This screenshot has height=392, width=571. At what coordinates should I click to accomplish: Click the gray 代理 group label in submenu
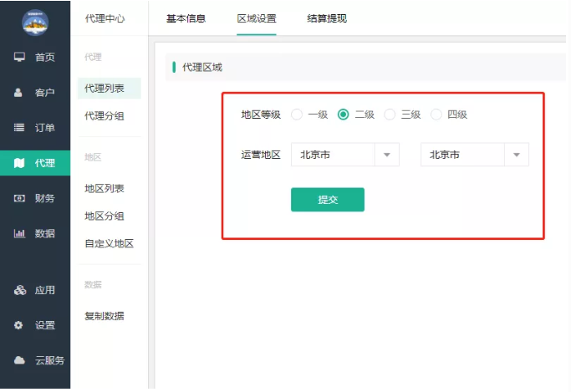[93, 57]
